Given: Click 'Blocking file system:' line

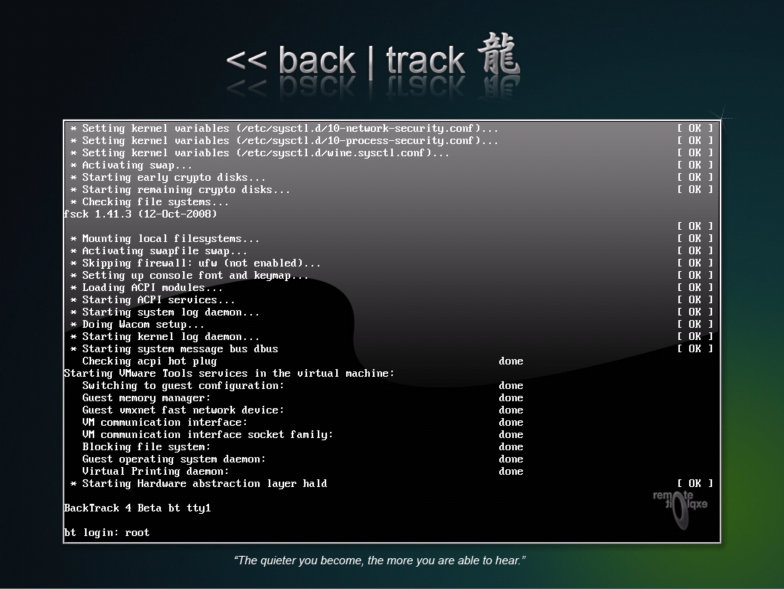Looking at the screenshot, I should click(146, 447).
